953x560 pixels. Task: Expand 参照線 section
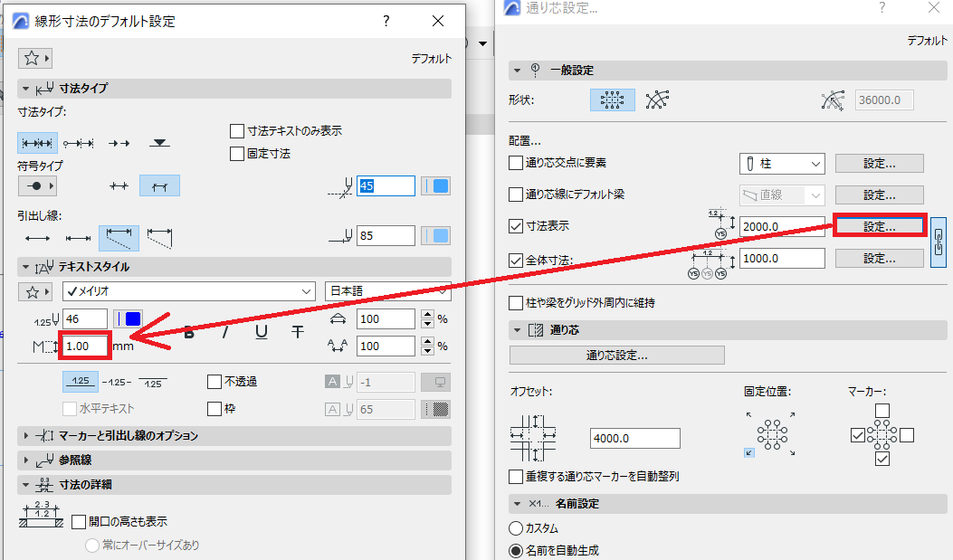pos(25,460)
